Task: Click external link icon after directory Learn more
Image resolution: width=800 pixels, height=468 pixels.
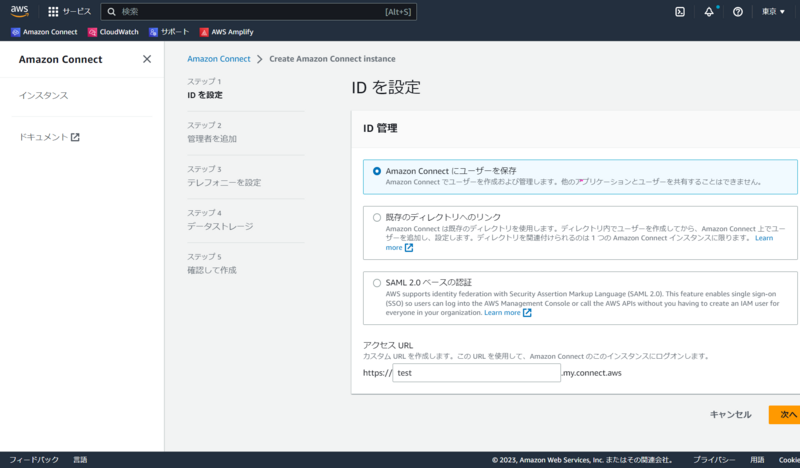Action: pyautogui.click(x=409, y=248)
